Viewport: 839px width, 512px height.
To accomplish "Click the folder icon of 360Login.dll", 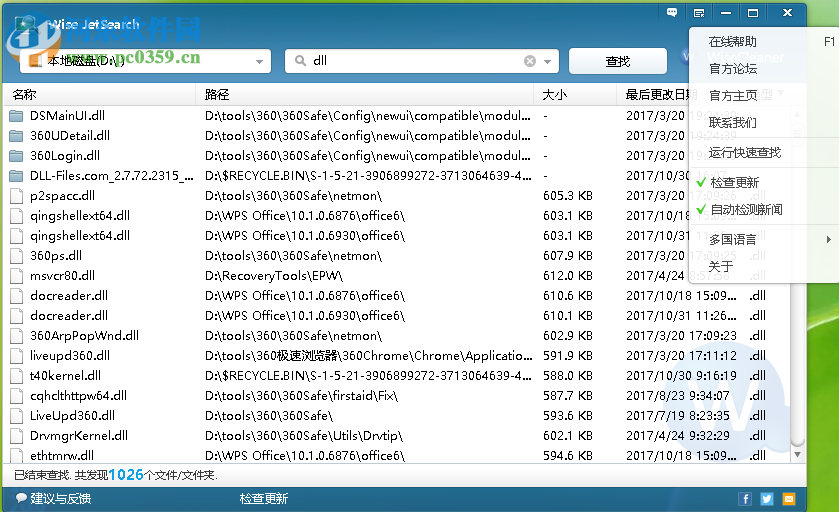I will click(16, 156).
